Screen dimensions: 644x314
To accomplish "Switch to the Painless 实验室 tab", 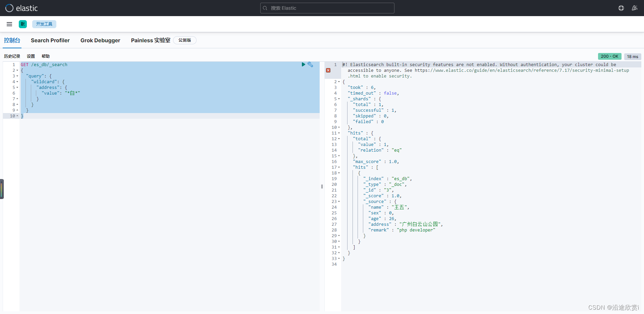I will click(x=151, y=40).
